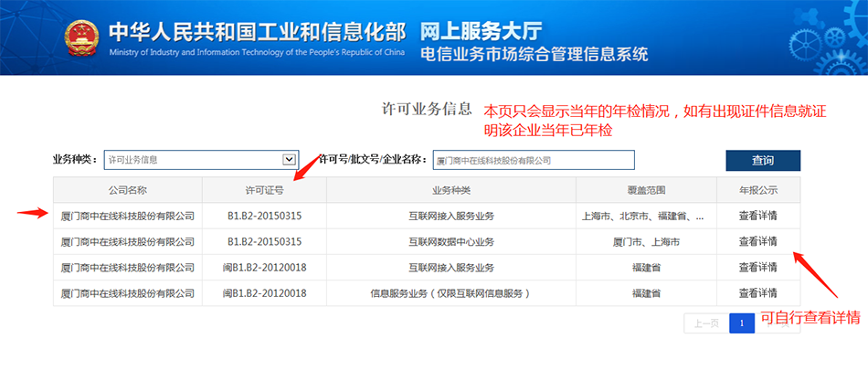Click the 许可业务信息 page heading
The width and height of the screenshot is (868, 381).
pyautogui.click(x=426, y=110)
